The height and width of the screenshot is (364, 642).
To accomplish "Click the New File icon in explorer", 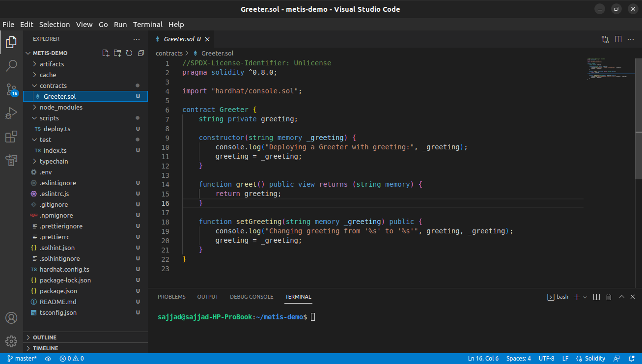I will [x=106, y=53].
